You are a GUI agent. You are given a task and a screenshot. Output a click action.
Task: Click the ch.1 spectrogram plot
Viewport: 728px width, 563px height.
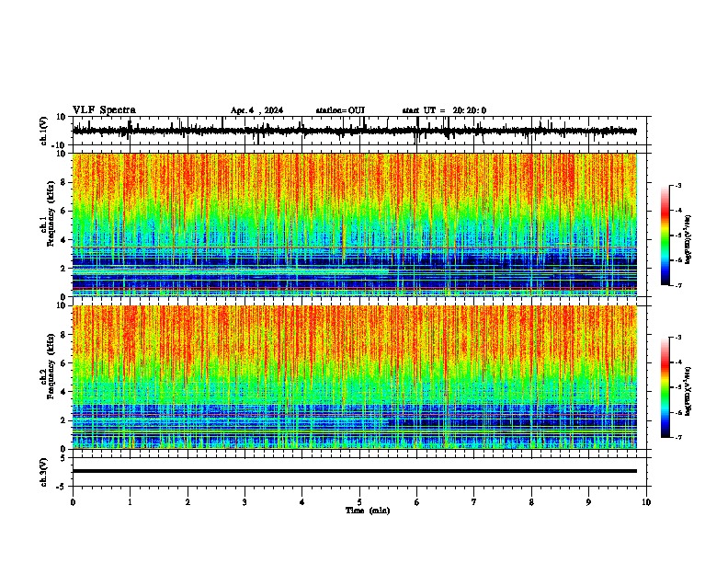pyautogui.click(x=355, y=224)
